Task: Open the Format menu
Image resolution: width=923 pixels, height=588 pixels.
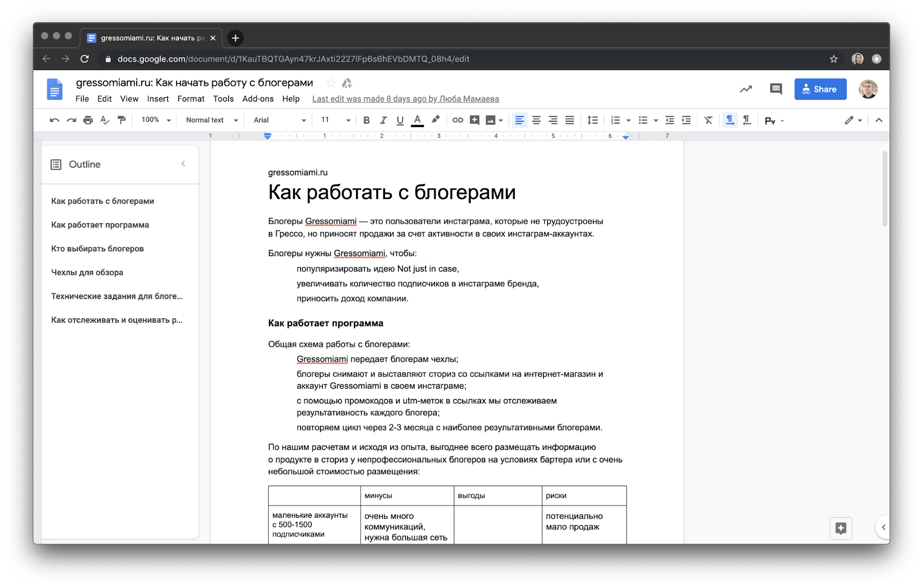Action: 191,99
